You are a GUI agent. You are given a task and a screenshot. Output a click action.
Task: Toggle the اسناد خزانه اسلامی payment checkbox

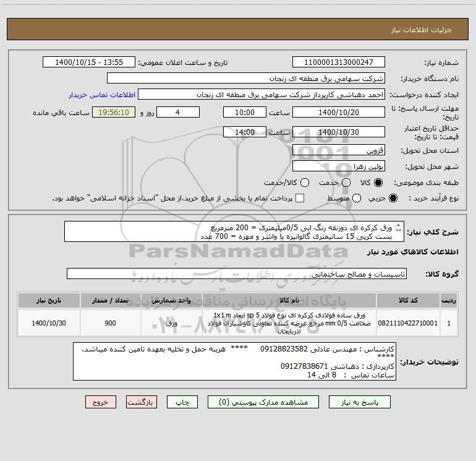[x=300, y=198]
